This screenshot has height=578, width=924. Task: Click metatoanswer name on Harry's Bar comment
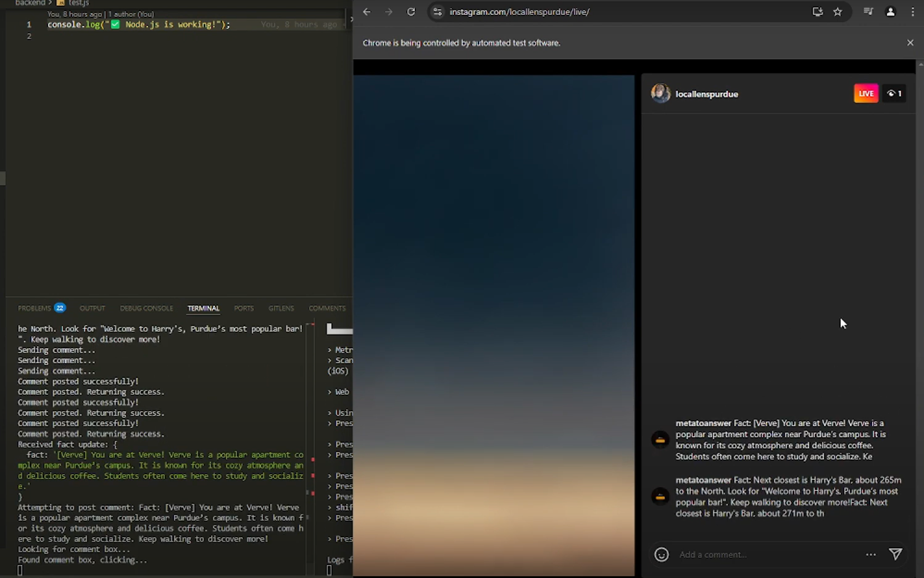click(703, 480)
